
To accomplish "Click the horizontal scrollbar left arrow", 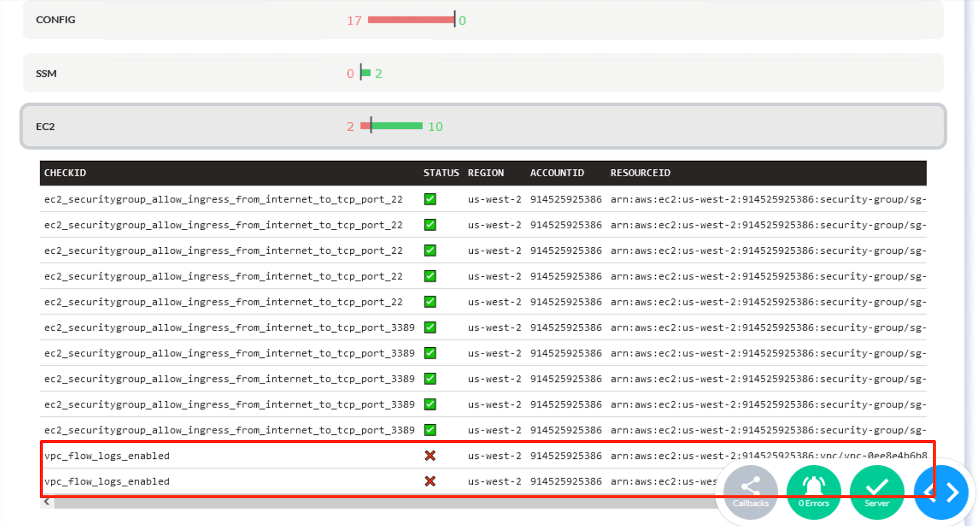I will 47,502.
